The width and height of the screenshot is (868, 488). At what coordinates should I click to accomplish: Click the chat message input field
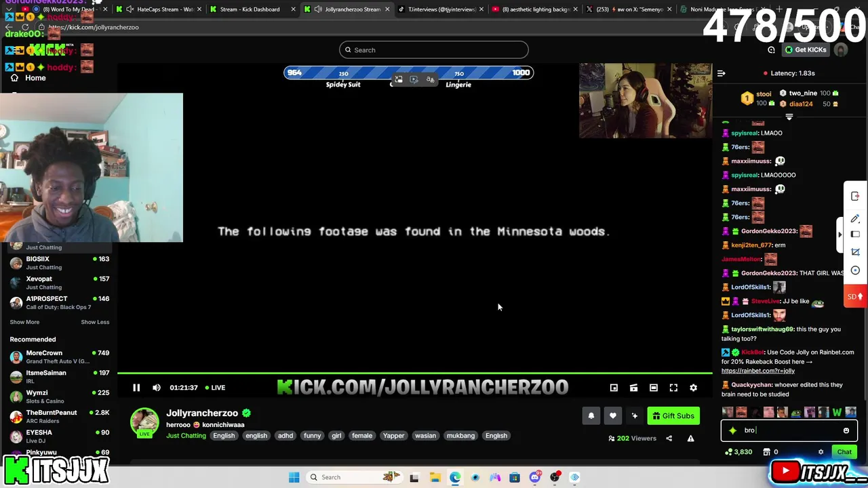(x=789, y=430)
